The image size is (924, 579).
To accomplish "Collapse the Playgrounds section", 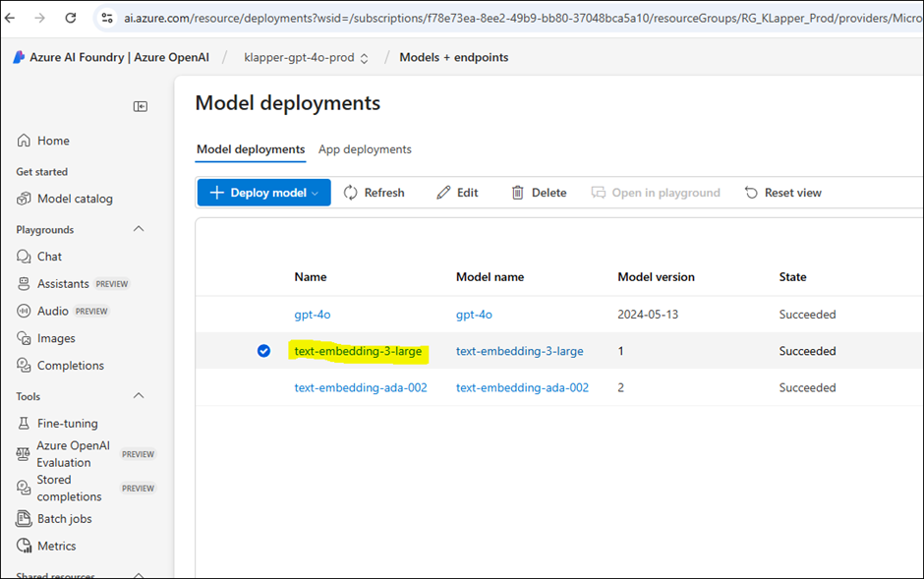I will (139, 229).
